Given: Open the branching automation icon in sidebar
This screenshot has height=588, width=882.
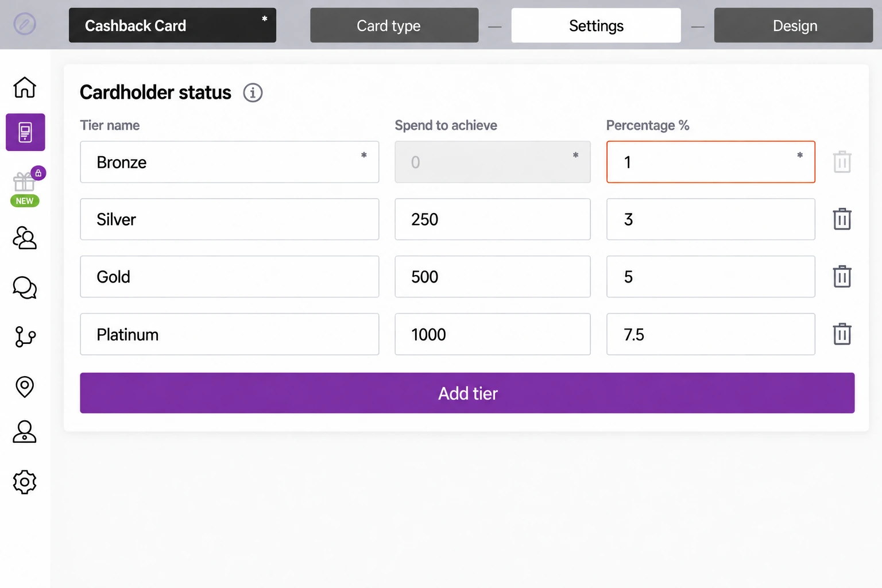Looking at the screenshot, I should click(25, 336).
